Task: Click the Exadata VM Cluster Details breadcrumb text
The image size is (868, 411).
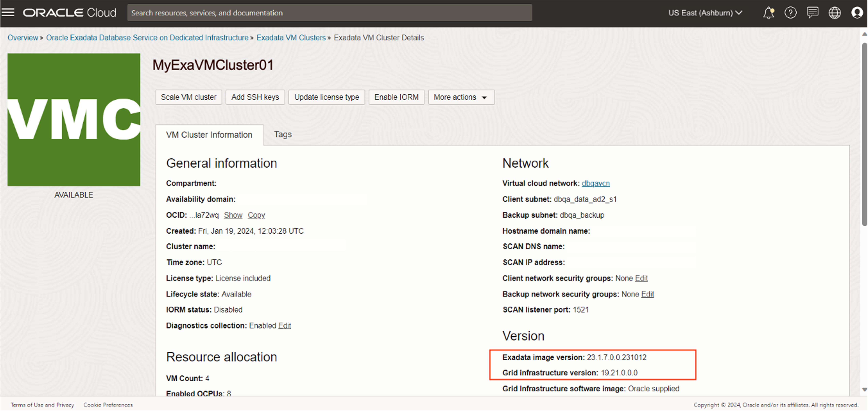Action: pos(379,38)
